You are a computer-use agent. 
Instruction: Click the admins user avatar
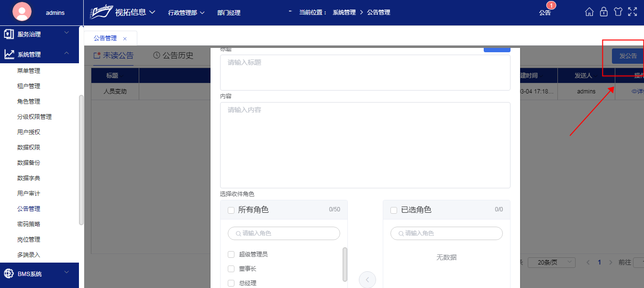tap(22, 12)
